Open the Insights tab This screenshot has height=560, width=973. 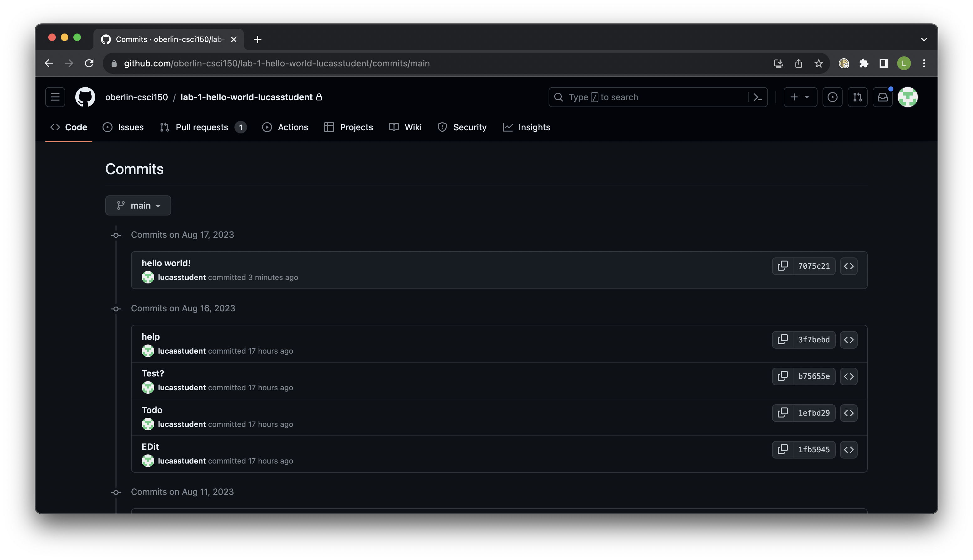[x=526, y=127]
